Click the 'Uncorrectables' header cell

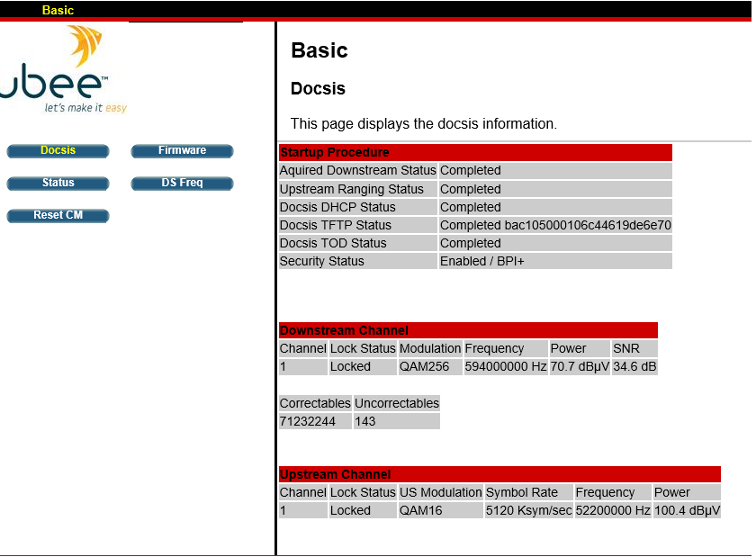point(397,403)
